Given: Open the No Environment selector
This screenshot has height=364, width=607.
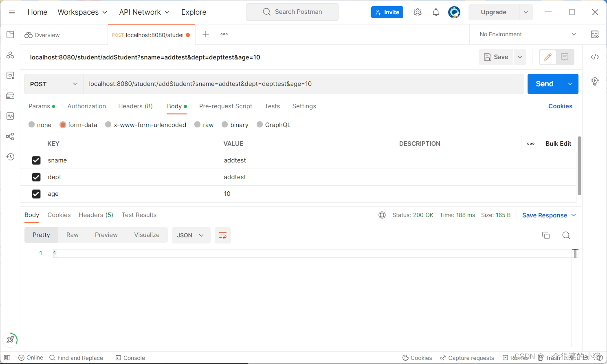Looking at the screenshot, I should pos(528,34).
